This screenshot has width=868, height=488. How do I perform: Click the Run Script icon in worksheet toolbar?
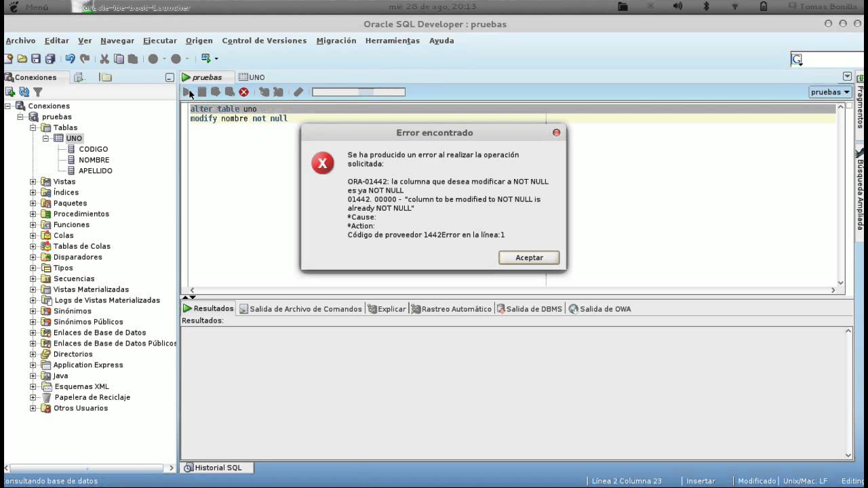pyautogui.click(x=202, y=91)
